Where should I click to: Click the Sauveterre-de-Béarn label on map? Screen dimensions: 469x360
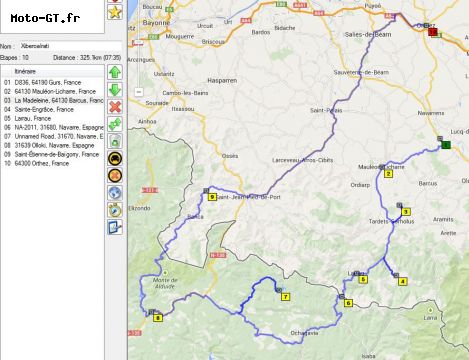click(361, 72)
